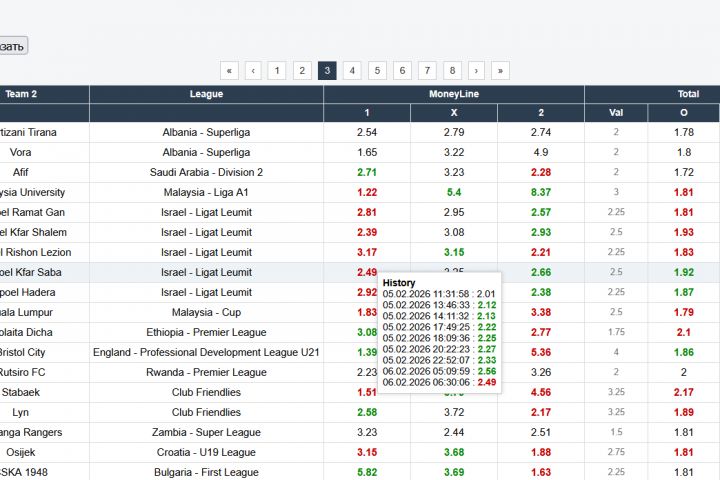Click the League column header
The image size is (720, 480).
click(x=206, y=94)
